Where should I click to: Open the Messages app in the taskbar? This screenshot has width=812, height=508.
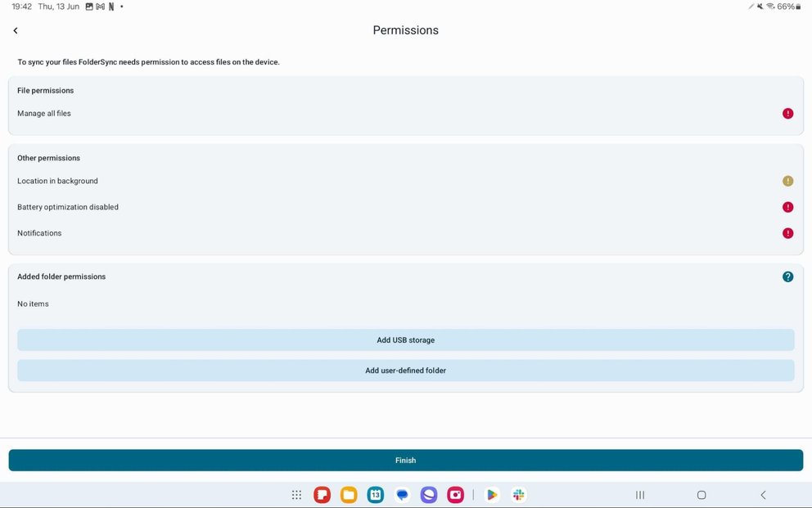402,495
